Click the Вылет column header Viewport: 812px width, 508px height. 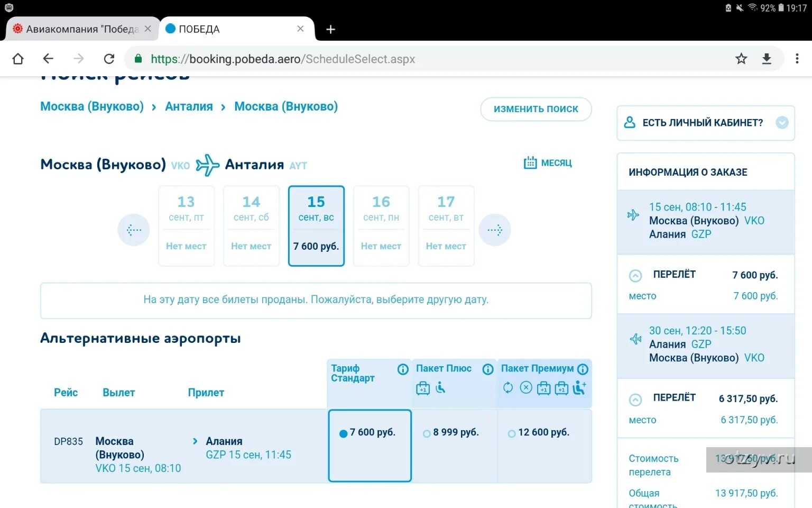pyautogui.click(x=119, y=393)
